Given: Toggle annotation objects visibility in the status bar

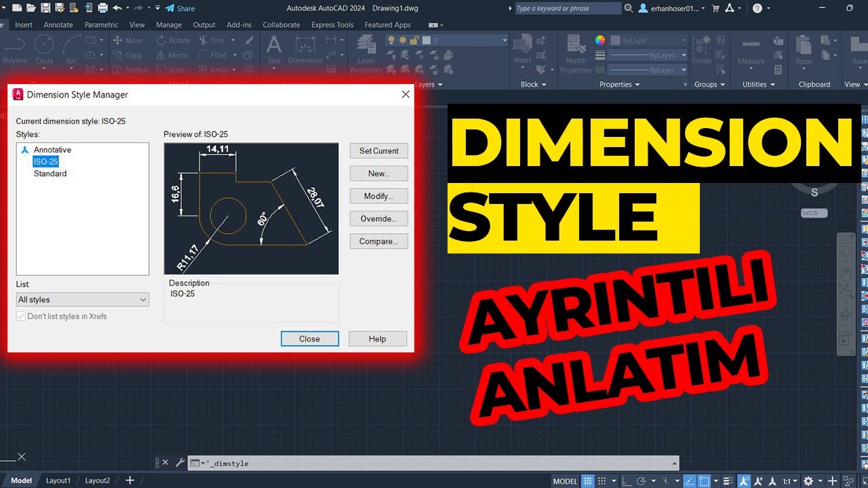Looking at the screenshot, I should pos(744,481).
